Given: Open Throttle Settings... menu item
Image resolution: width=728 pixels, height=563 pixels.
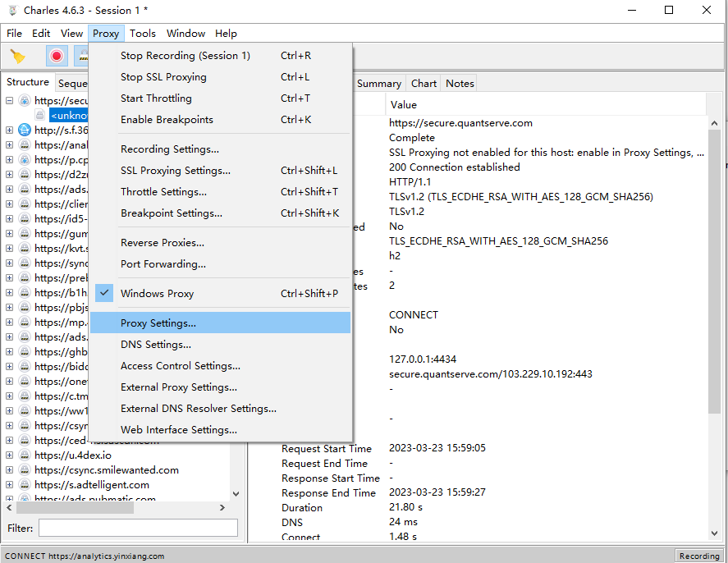Looking at the screenshot, I should (220, 192).
